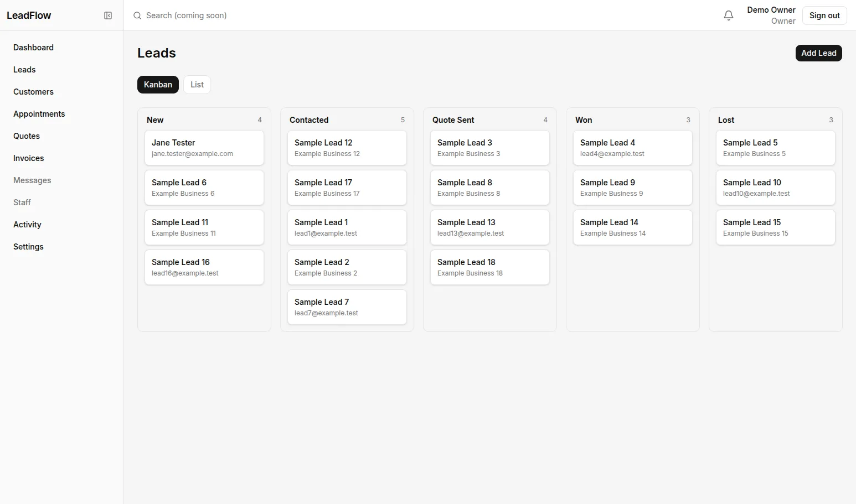Viewport: 856px width, 504px height.
Task: Select the Sample Lead 11 card
Action: [204, 227]
